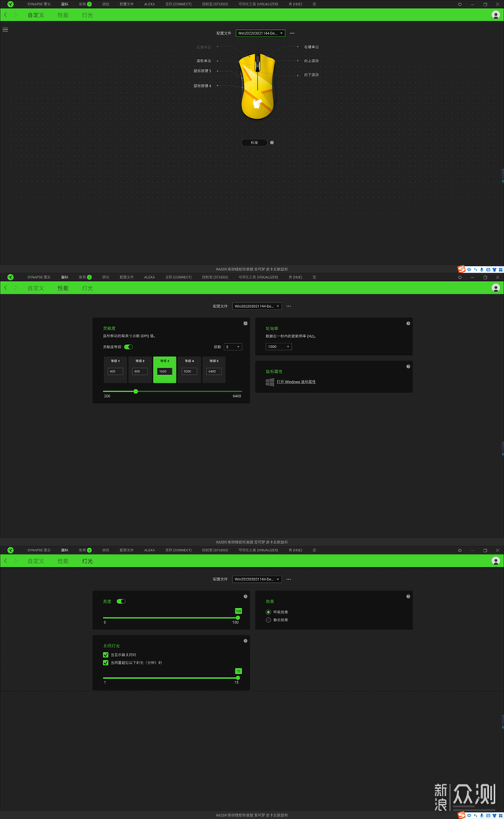Click help icon in 效果 effects panel
Viewport: 504px width, 819px height.
click(x=408, y=596)
